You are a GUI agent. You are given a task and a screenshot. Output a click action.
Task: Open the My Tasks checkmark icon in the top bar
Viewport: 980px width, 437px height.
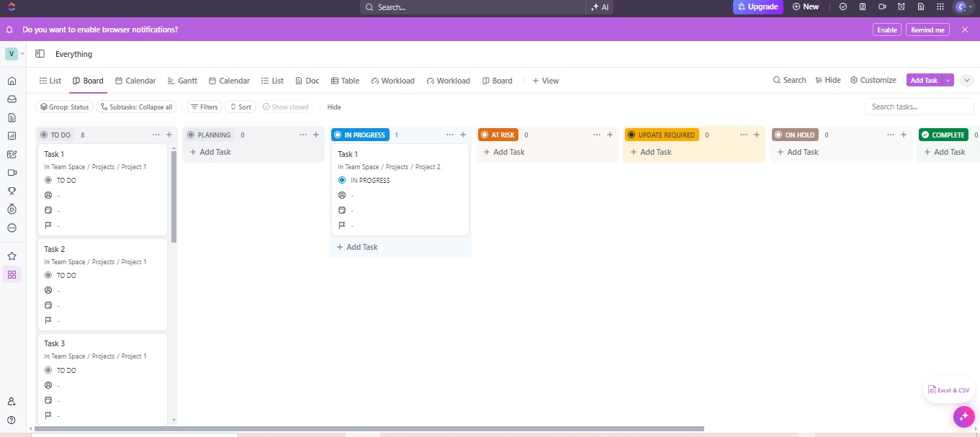point(843,6)
